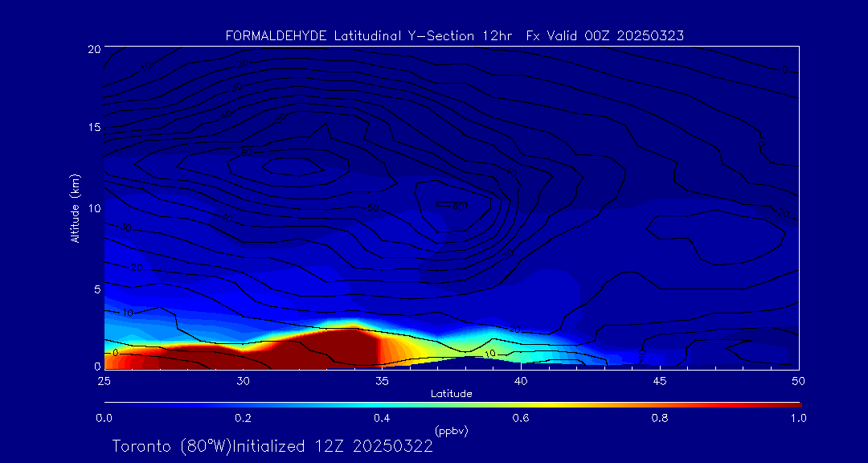Image resolution: width=868 pixels, height=463 pixels.
Task: Click the colorbar scale label 1.0
Action: [797, 418]
